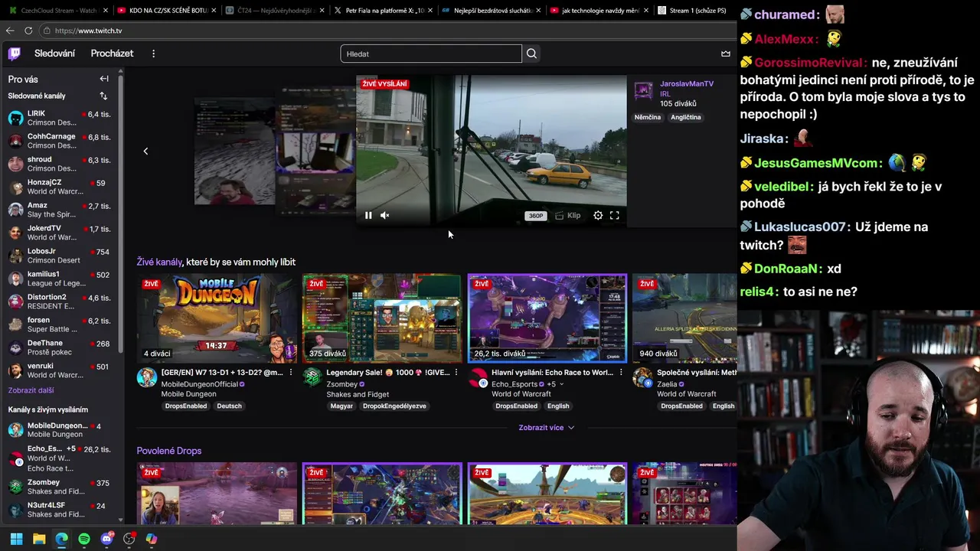Open the Mobile Dungeon stream thumbnail
980x551 pixels.
click(217, 318)
